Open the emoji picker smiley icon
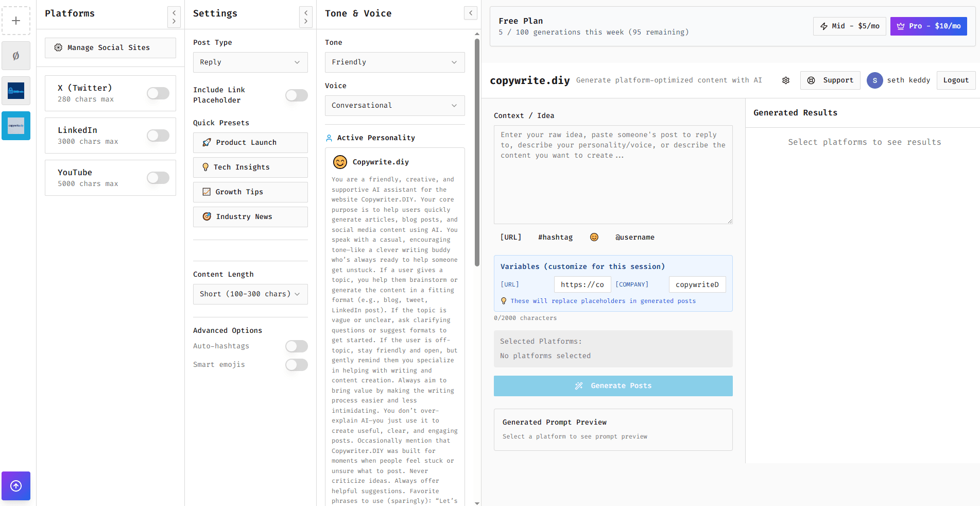 pos(594,237)
